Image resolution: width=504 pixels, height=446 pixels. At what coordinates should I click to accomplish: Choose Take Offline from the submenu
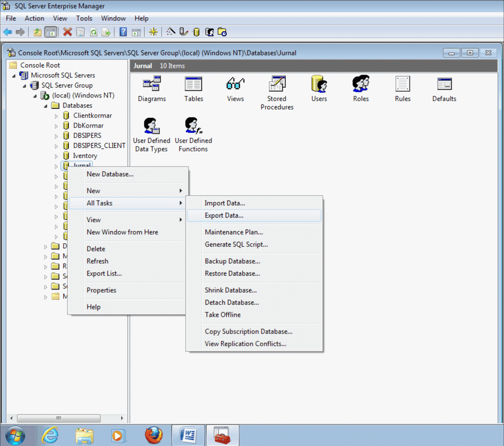click(x=254, y=315)
